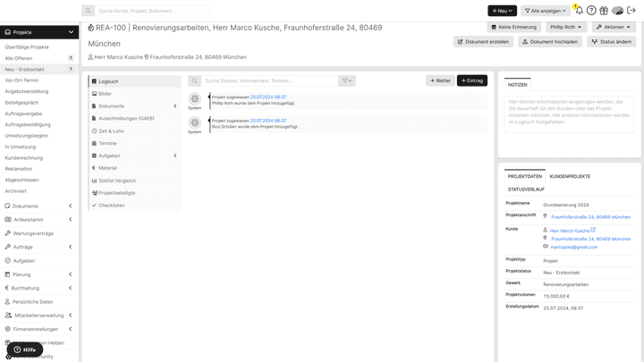This screenshot has height=362, width=644.
Task: Select Angebotserstellung status filter
Action: point(27,91)
